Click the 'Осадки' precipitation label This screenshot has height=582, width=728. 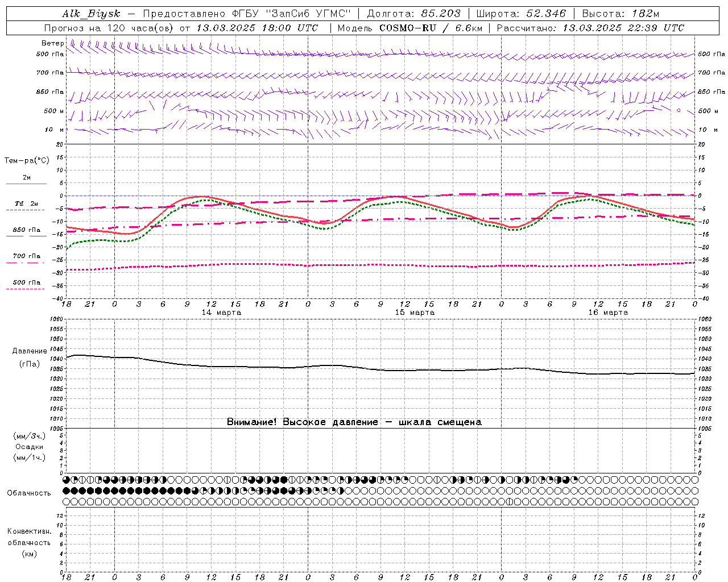click(30, 447)
